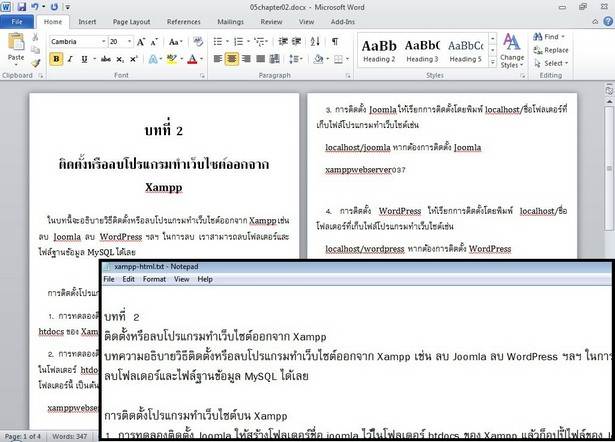The width and height of the screenshot is (615, 442).
Task: Apply Thai distributed alignment
Action: pyautogui.click(x=275, y=59)
